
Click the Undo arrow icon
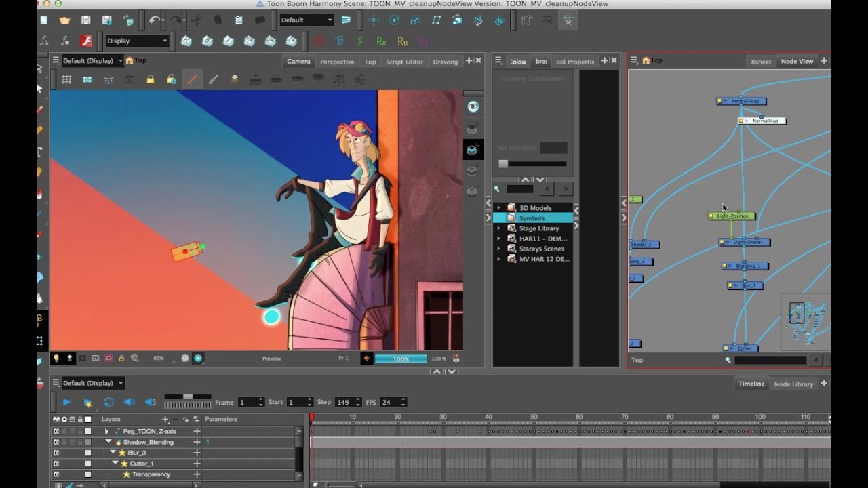(x=155, y=20)
